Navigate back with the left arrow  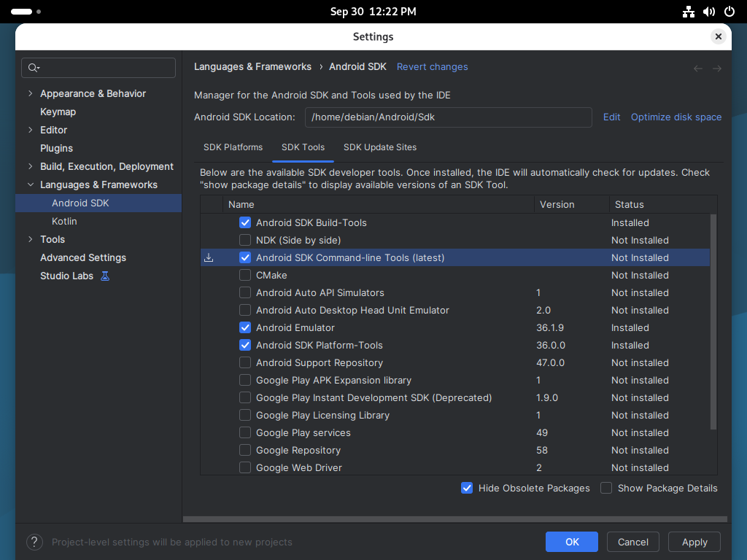coord(698,68)
